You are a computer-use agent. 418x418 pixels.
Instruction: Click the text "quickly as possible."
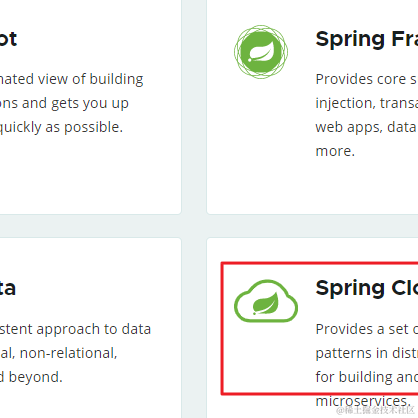tap(61, 127)
